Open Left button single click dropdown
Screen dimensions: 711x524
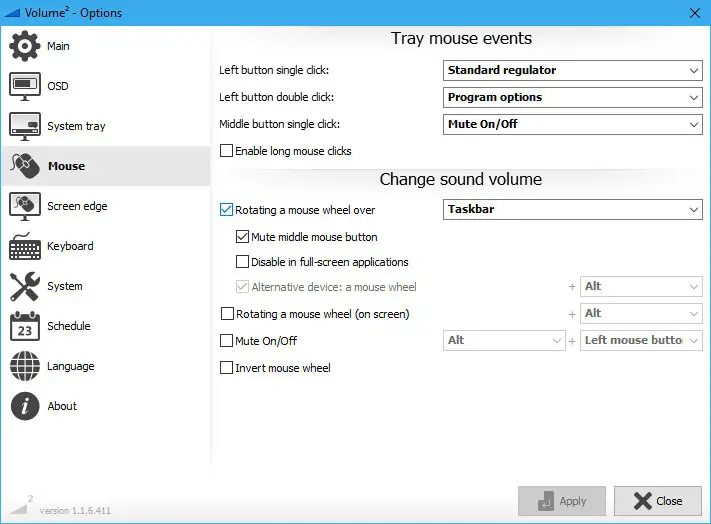click(573, 70)
